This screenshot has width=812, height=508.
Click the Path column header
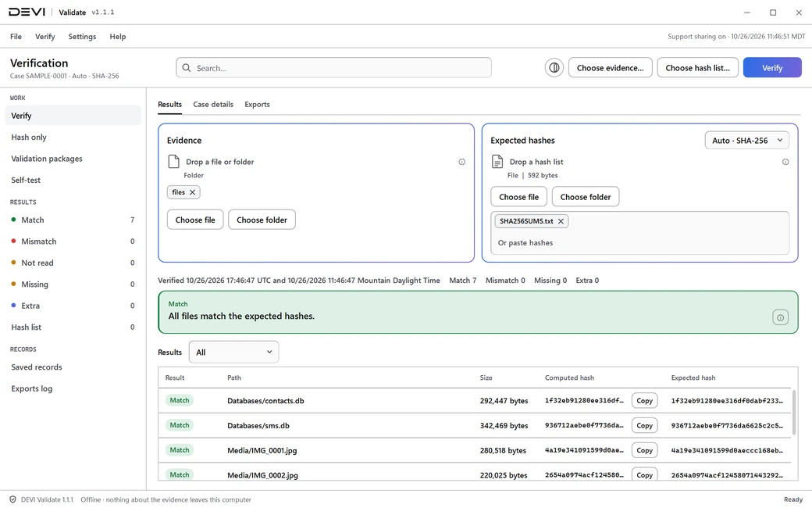point(234,378)
